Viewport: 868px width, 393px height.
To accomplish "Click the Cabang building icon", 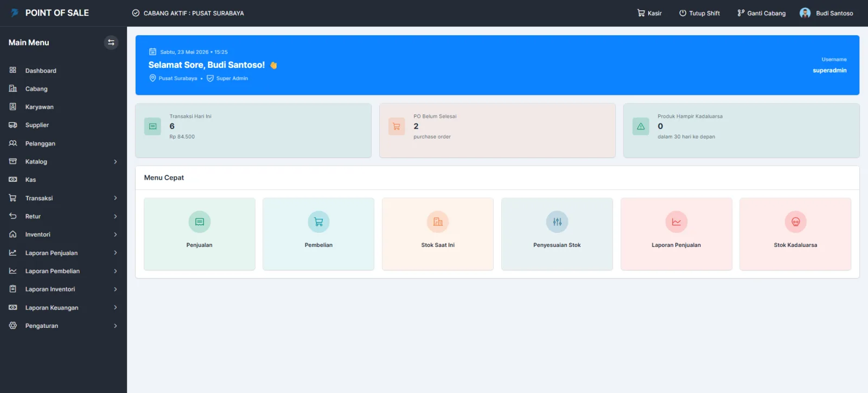I will (13, 88).
